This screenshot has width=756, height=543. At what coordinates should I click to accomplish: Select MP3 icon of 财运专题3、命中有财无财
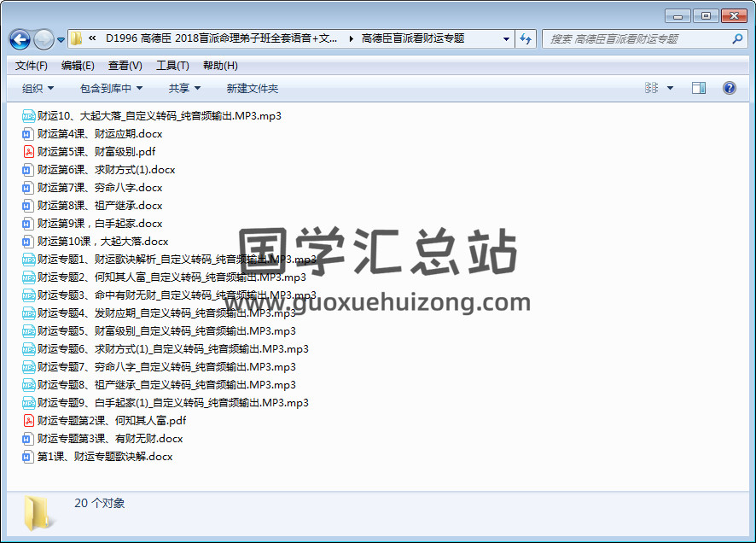[28, 295]
